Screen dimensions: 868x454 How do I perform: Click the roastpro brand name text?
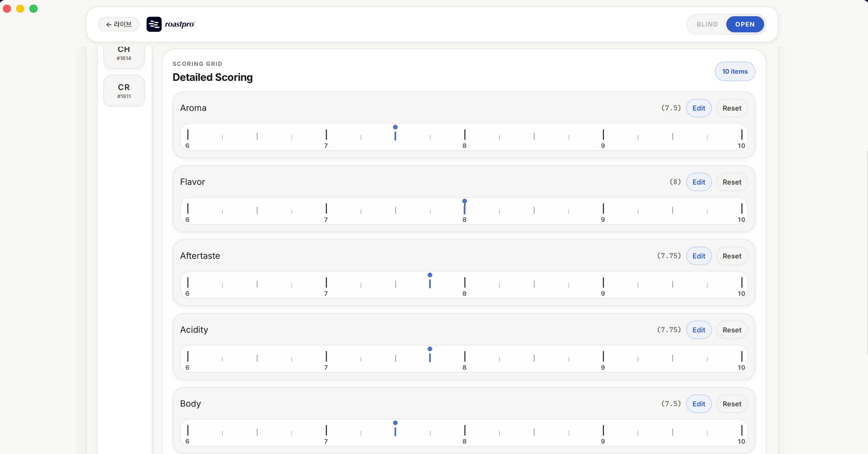point(180,24)
